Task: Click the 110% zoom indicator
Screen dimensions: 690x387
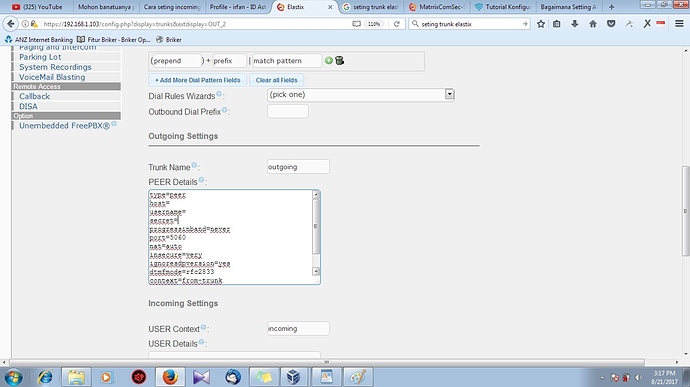Action: point(374,24)
